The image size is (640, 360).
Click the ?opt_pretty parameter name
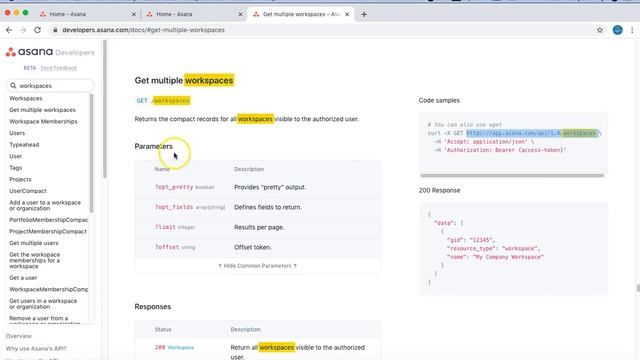coord(174,187)
